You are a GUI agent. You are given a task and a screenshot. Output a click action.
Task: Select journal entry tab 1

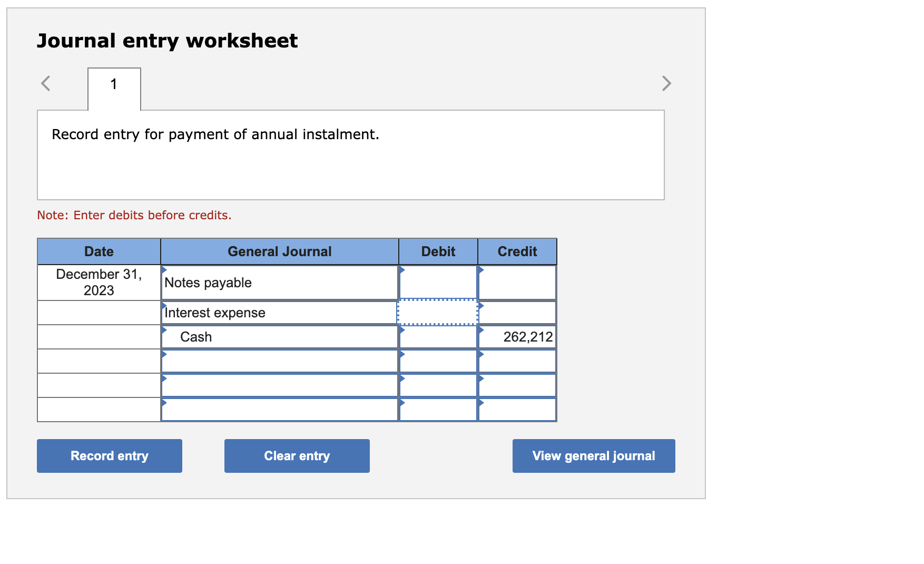114,89
